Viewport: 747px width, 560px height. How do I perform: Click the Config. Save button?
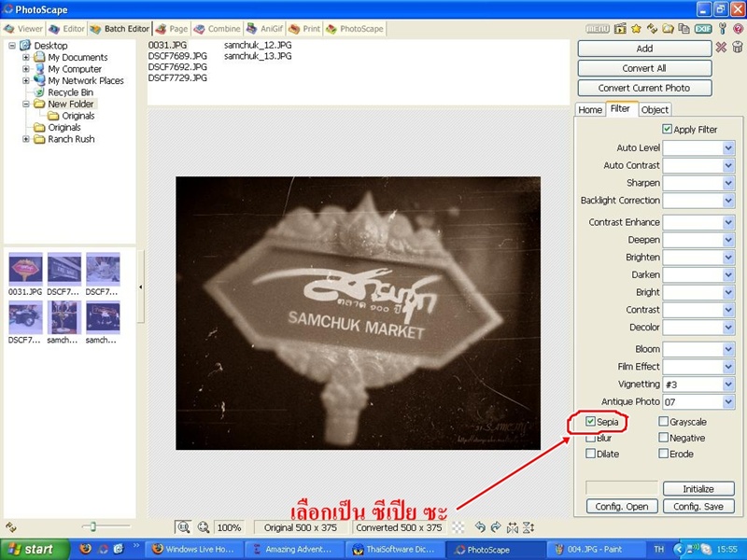(698, 506)
